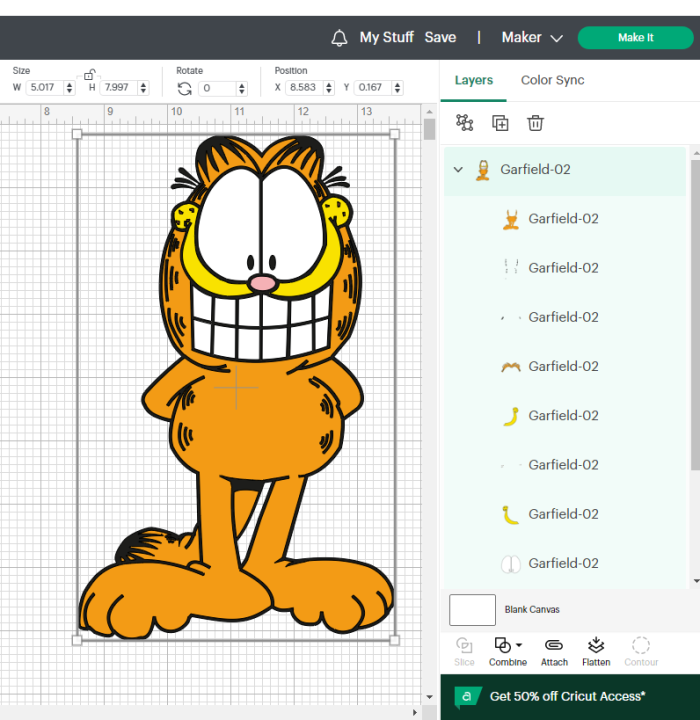Select the Layers tab
700x720 pixels.
474,80
